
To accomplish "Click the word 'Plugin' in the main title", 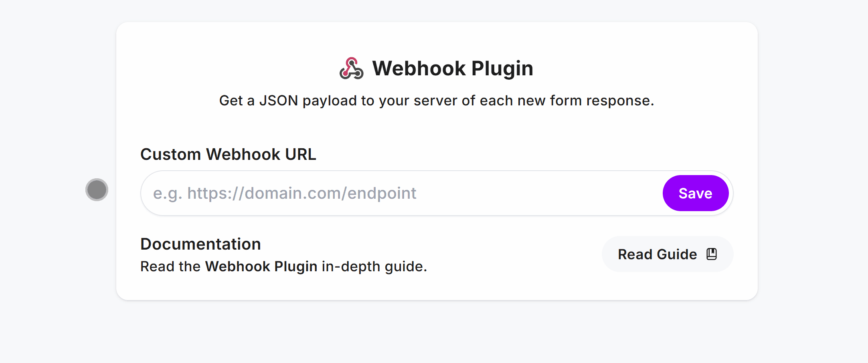I will [502, 68].
